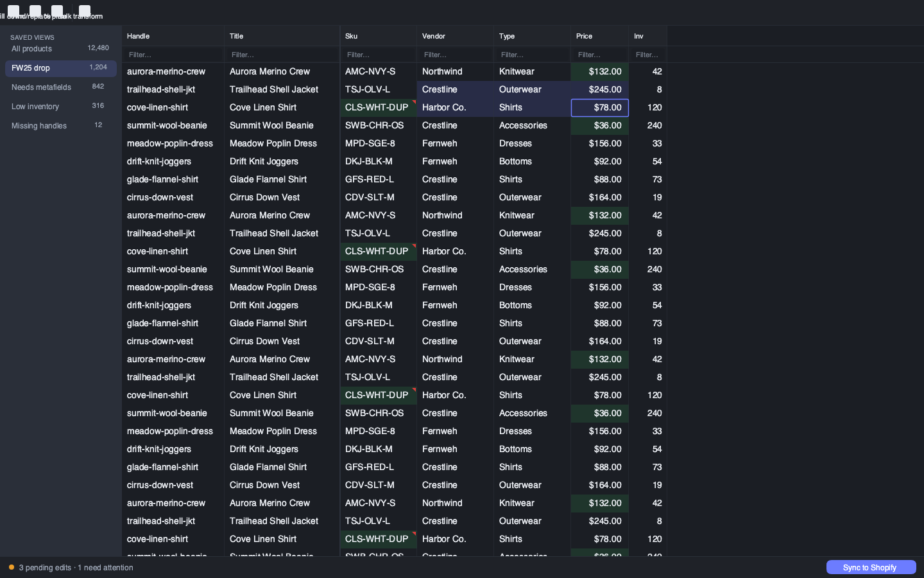Focus the Handle column filter field
This screenshot has width=924, height=578.
173,55
